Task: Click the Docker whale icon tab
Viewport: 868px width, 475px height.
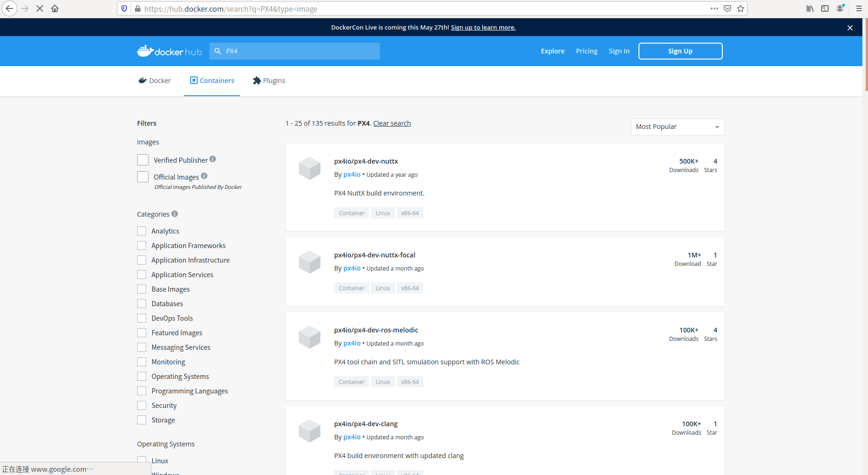Action: point(143,80)
